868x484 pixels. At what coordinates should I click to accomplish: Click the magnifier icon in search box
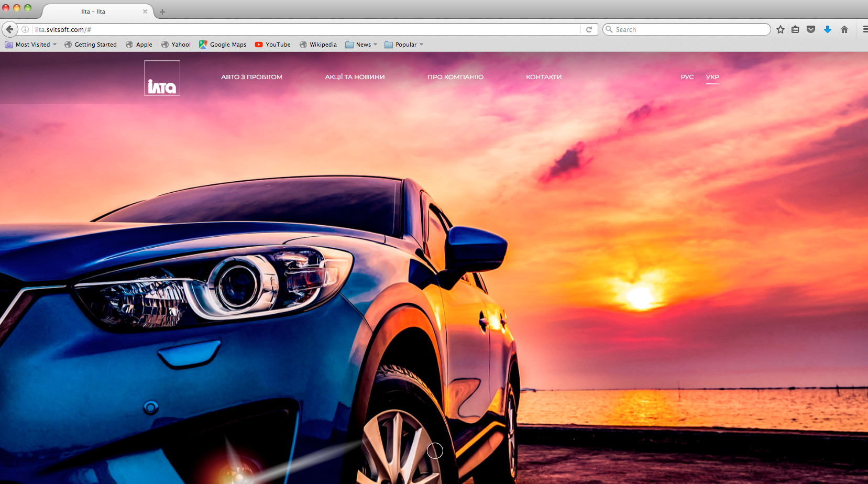point(609,29)
